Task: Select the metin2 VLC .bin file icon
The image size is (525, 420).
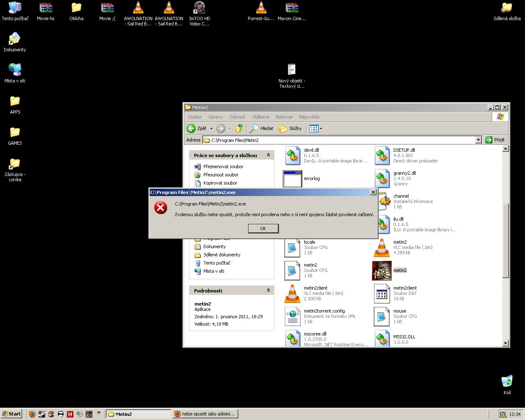Action: 382,248
